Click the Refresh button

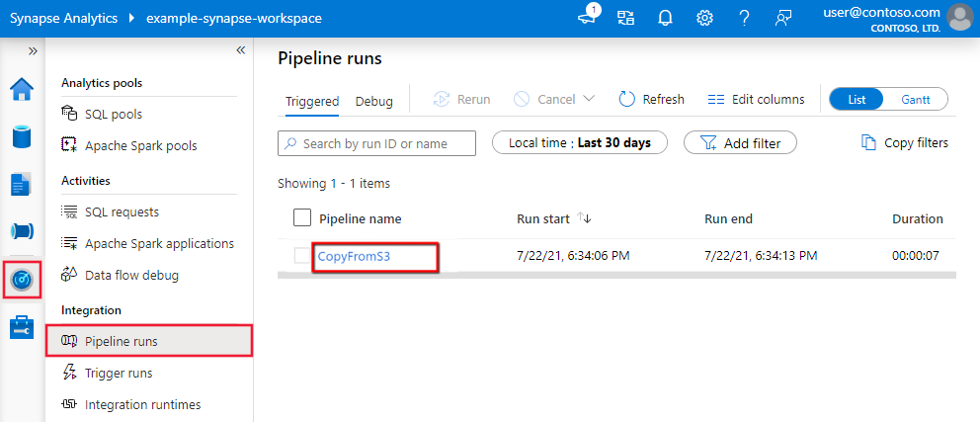click(651, 100)
